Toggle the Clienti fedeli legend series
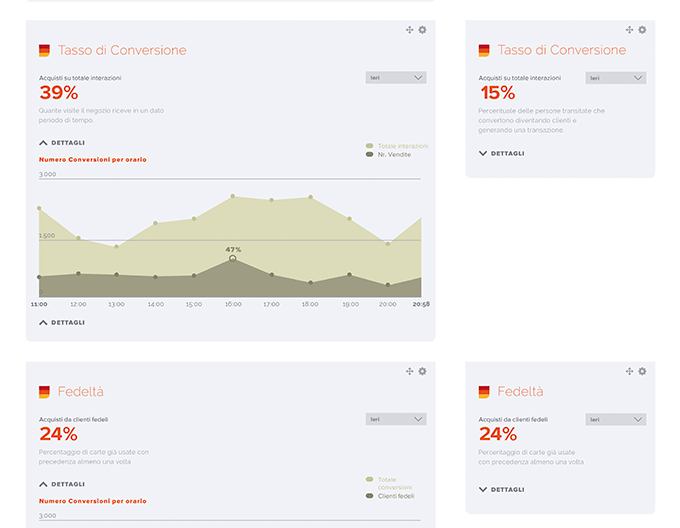 coord(394,496)
